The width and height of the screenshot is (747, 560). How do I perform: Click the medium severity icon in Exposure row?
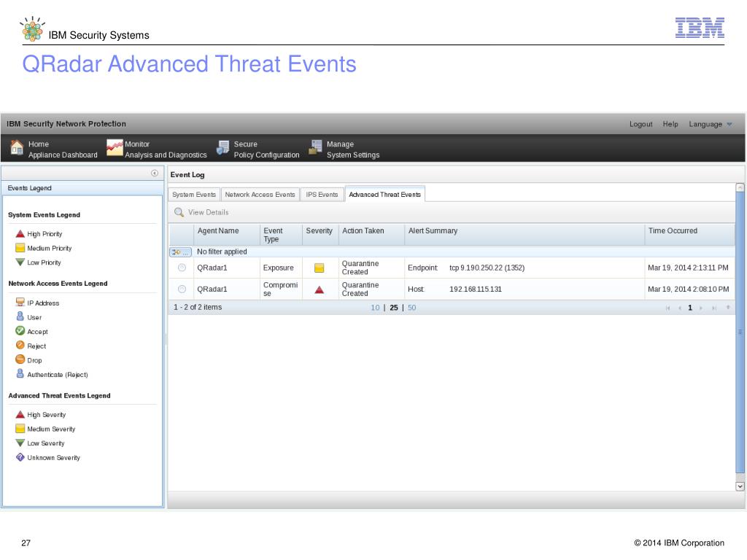point(320,268)
